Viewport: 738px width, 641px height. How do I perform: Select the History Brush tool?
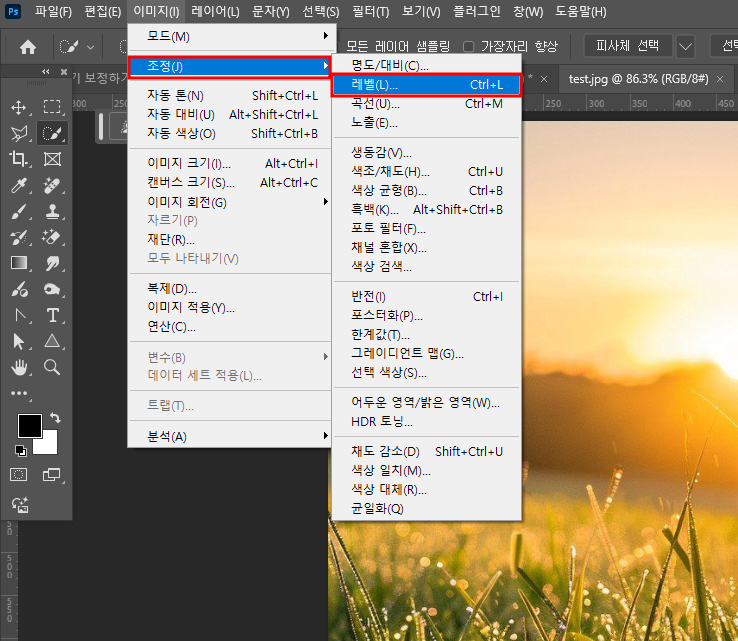tap(19, 237)
